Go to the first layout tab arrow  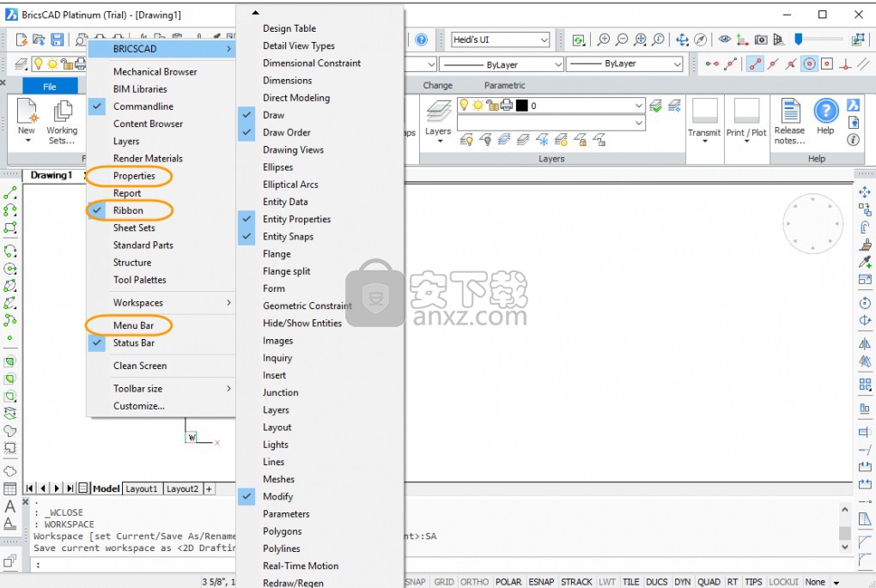pyautogui.click(x=29, y=488)
